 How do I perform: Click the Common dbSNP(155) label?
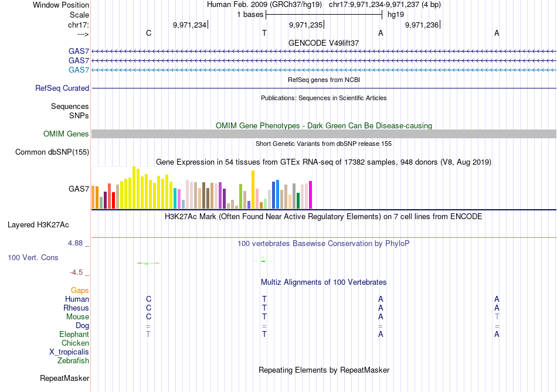pos(52,152)
